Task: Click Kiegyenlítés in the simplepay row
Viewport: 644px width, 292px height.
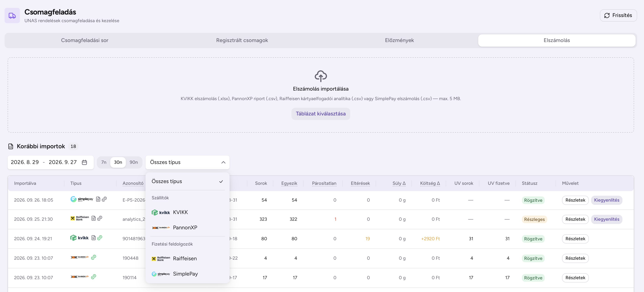Action: 607,200
